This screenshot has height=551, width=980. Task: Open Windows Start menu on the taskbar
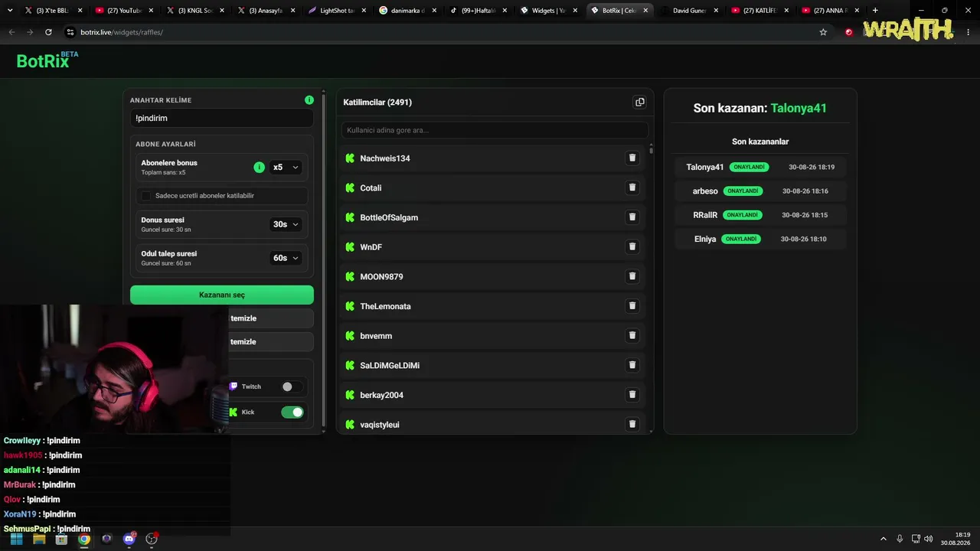tap(16, 539)
